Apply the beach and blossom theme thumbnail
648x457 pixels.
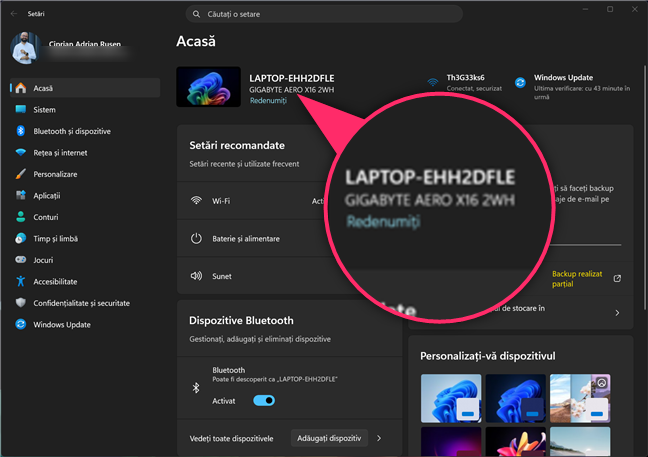(580, 398)
